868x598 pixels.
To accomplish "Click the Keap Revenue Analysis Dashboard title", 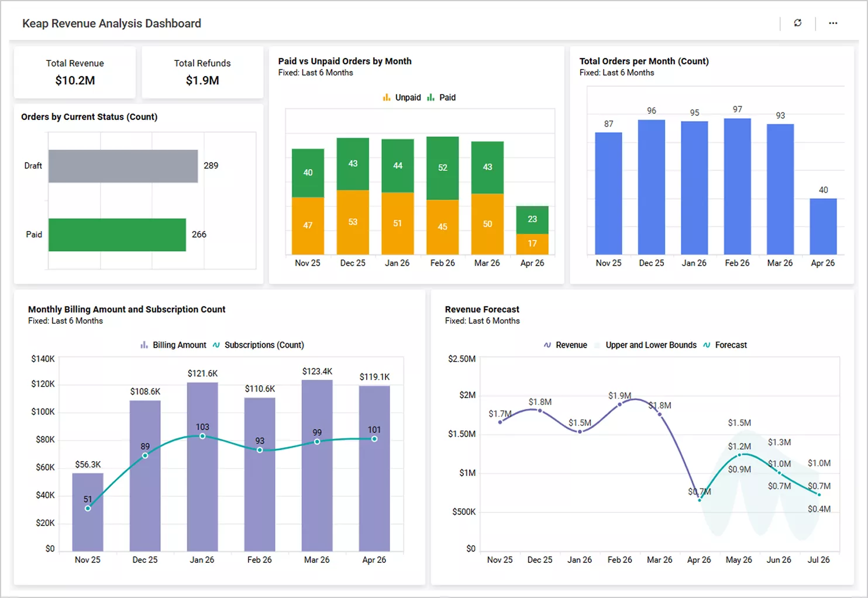I will pyautogui.click(x=112, y=23).
